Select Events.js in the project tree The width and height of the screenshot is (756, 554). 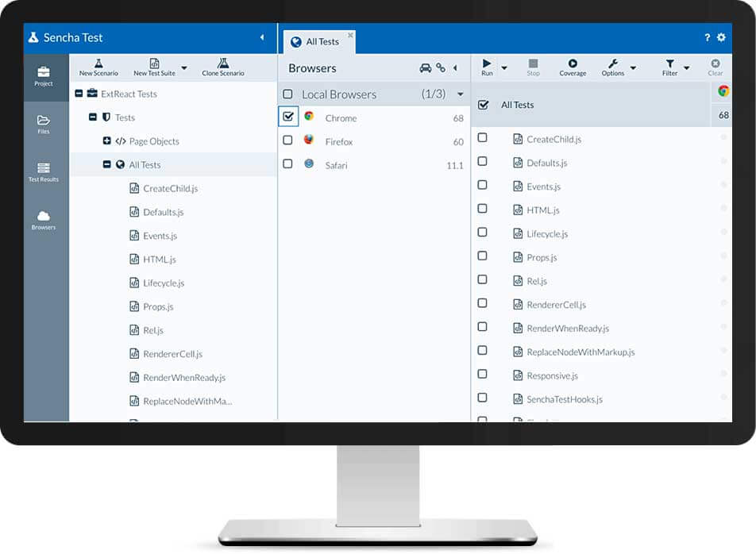tap(160, 236)
